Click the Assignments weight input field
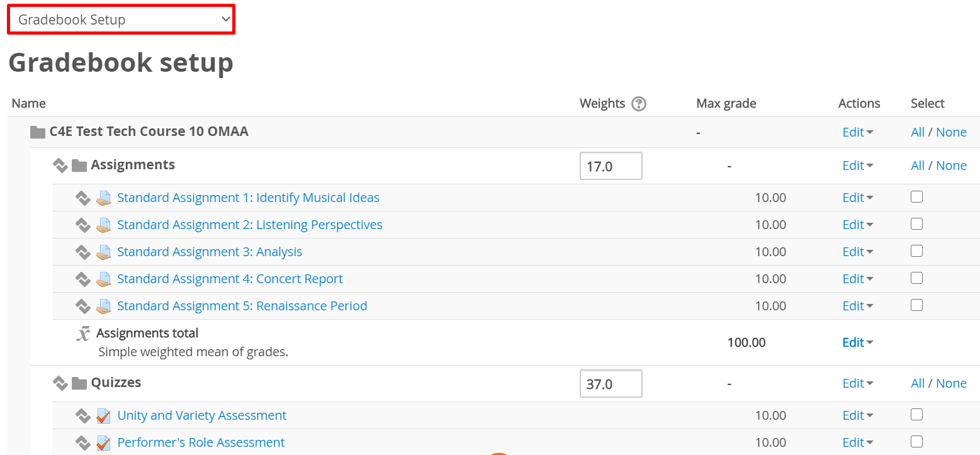This screenshot has height=455, width=980. pyautogui.click(x=611, y=166)
